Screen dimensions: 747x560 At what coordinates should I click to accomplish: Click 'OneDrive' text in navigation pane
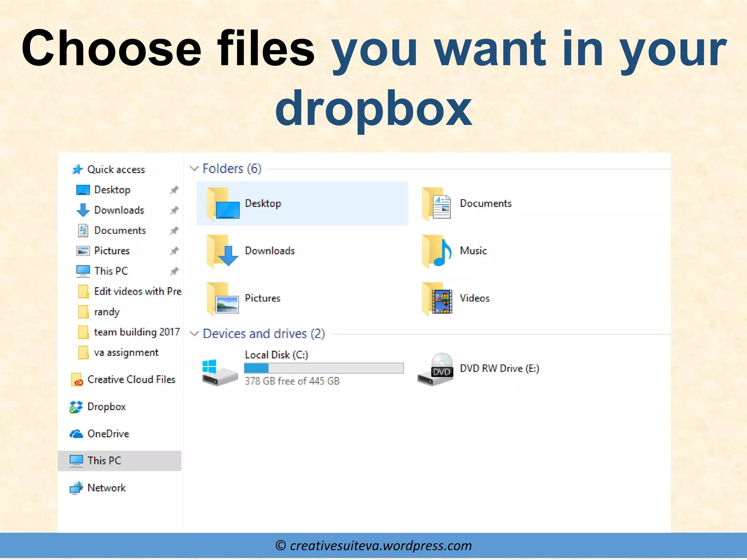(108, 434)
